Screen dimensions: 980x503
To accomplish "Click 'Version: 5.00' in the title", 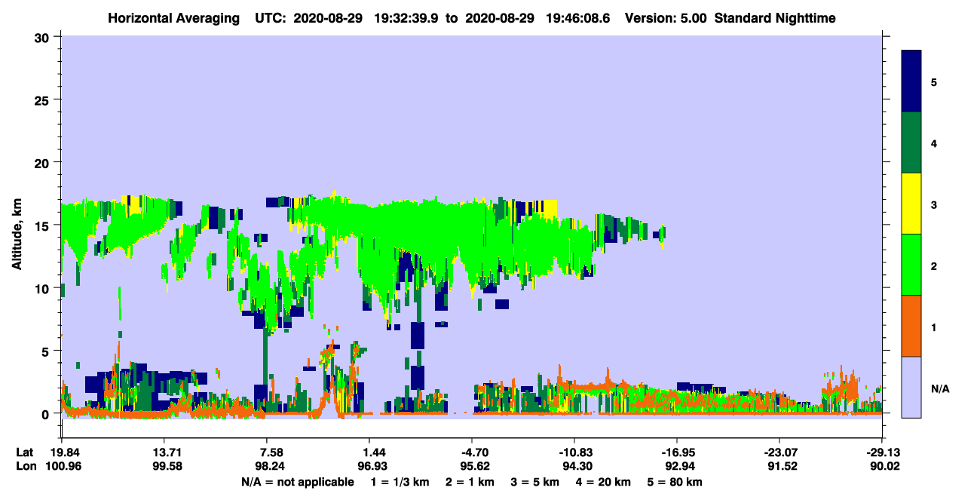I will coord(666,17).
